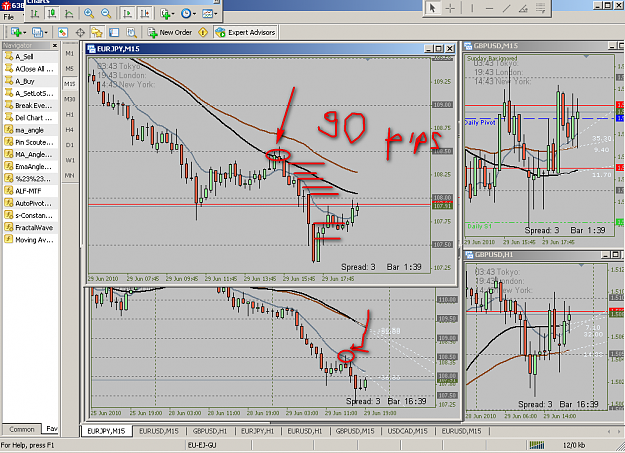Switch to Navigator Common tab

pos(22,429)
